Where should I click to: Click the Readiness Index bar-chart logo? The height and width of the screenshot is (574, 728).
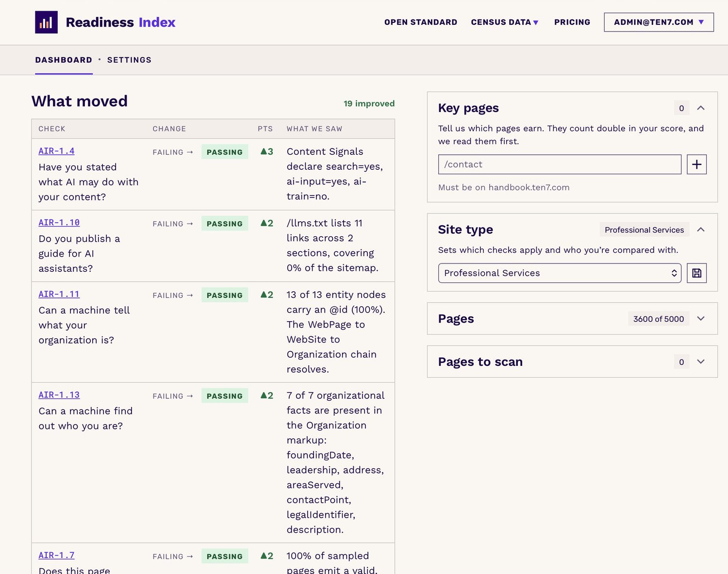point(46,22)
